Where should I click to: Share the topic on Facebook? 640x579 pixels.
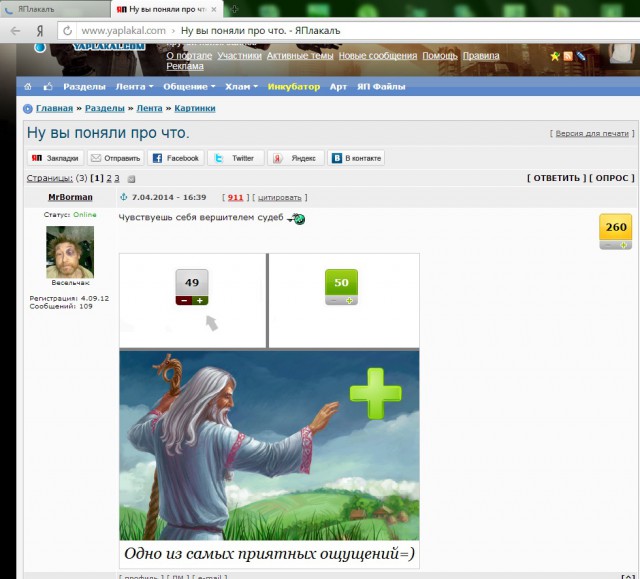point(176,158)
